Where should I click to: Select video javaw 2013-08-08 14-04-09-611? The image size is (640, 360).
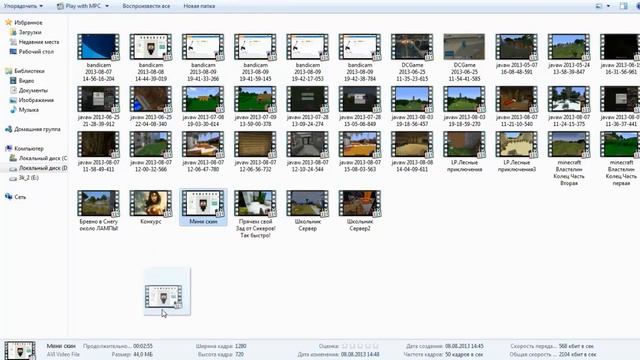tap(412, 152)
